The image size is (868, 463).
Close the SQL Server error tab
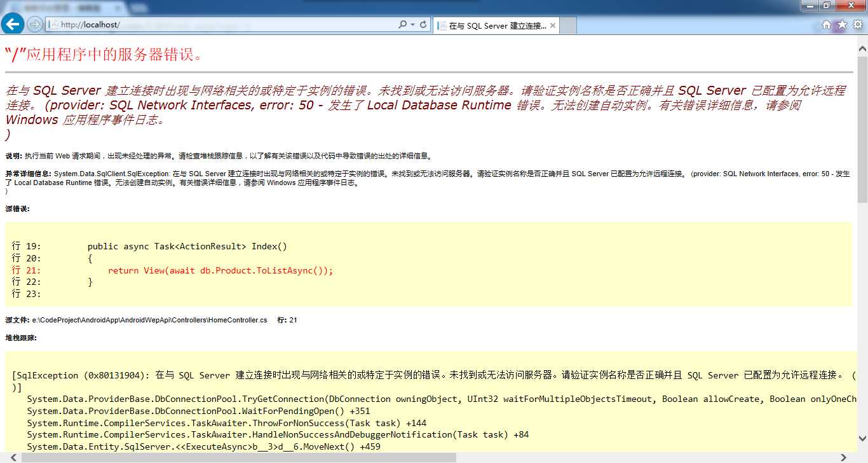[553, 26]
